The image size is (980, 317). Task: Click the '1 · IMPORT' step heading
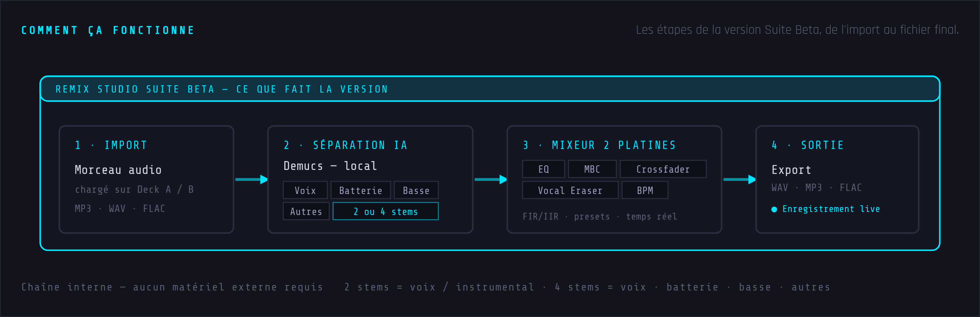pyautogui.click(x=111, y=145)
